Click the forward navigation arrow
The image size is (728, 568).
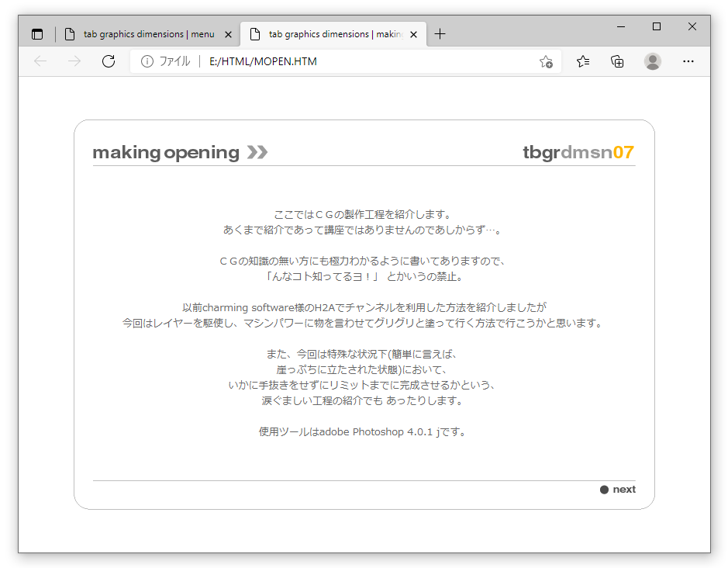tap(74, 61)
